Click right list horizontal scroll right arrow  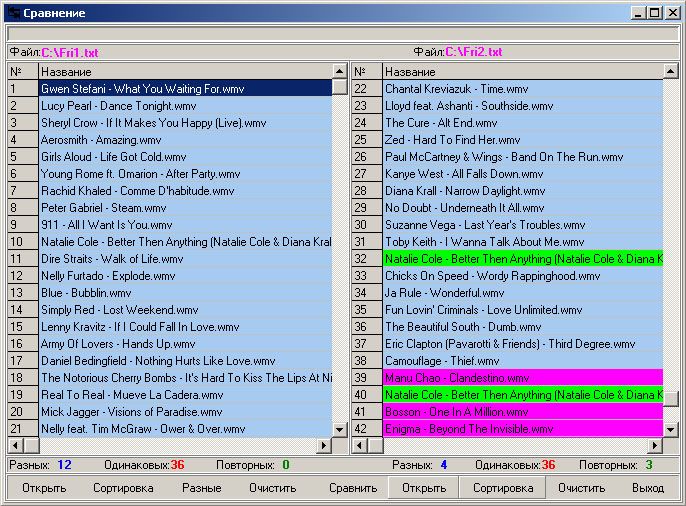coord(654,446)
